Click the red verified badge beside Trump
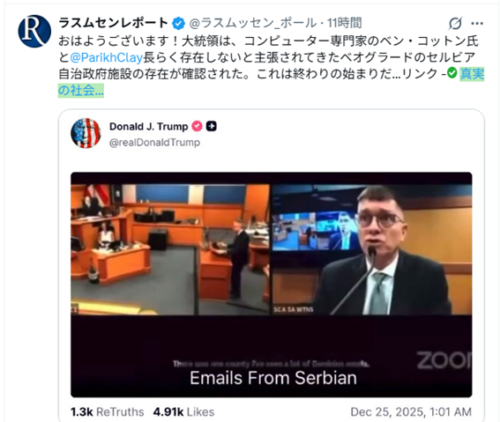The height and width of the screenshot is (422, 500). (197, 127)
